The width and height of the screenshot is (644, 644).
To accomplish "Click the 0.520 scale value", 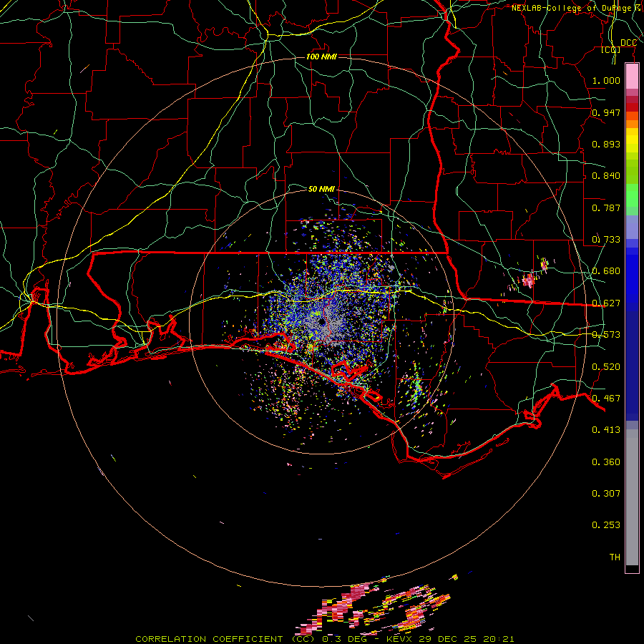I will 606,367.
